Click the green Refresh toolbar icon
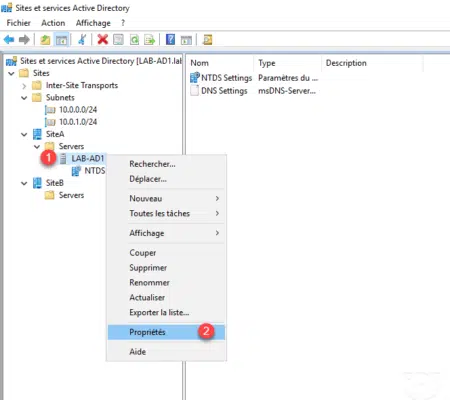Image resolution: width=450 pixels, height=400 pixels. (134, 40)
